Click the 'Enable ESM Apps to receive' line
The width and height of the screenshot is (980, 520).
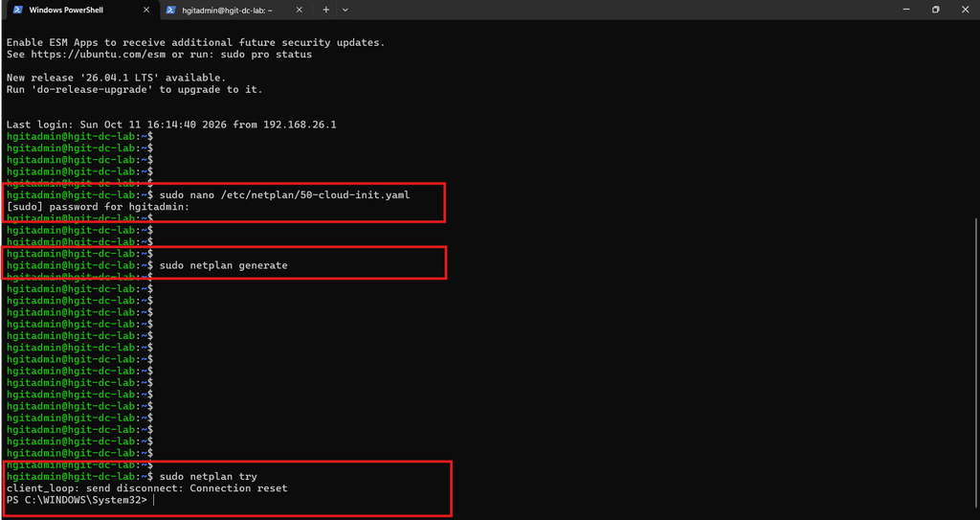click(x=195, y=42)
